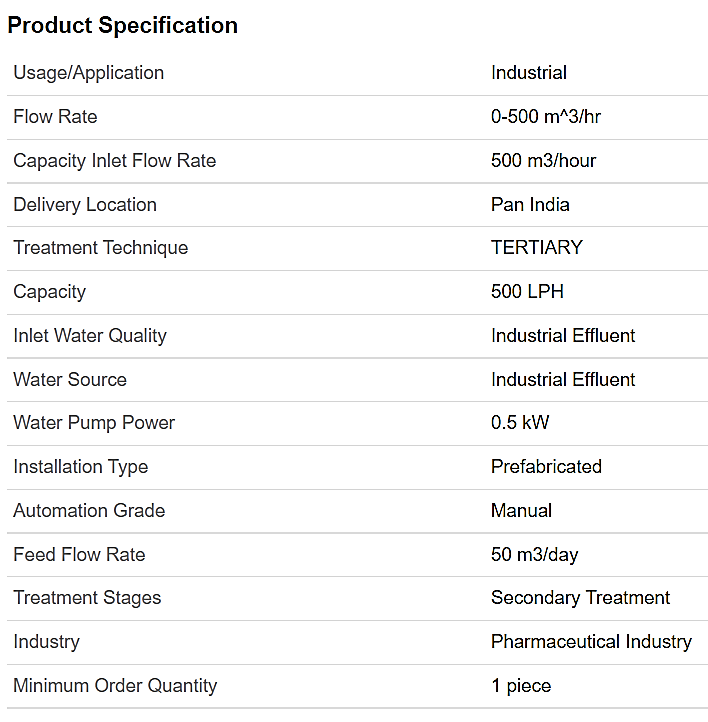Image resolution: width=708 pixels, height=722 pixels.
Task: Click the 50 m3/day feed flow value
Action: pos(534,555)
